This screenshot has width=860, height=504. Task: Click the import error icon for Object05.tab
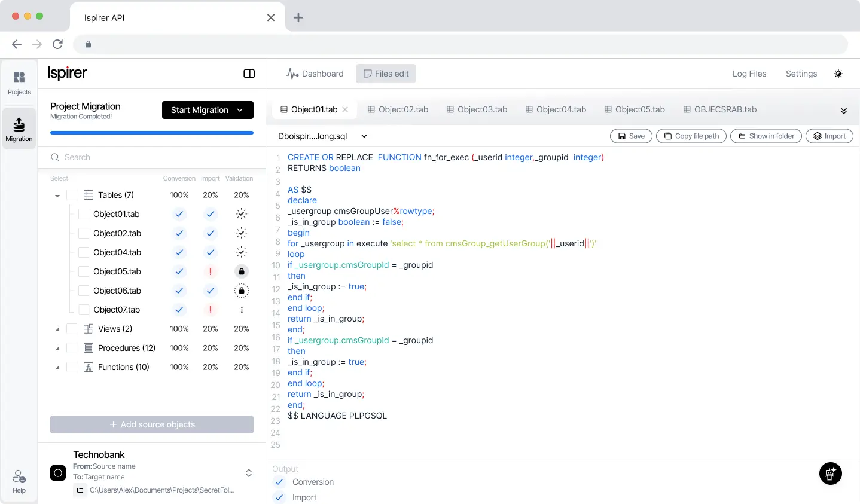point(211,271)
